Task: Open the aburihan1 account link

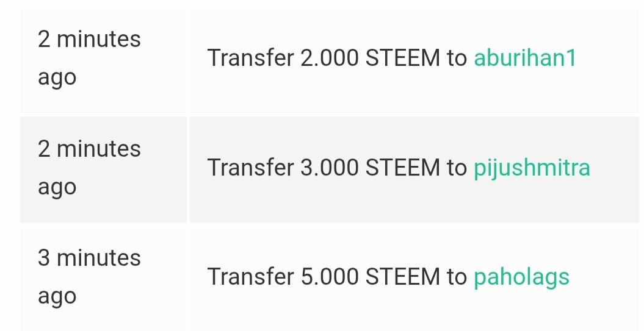Action: click(x=526, y=58)
